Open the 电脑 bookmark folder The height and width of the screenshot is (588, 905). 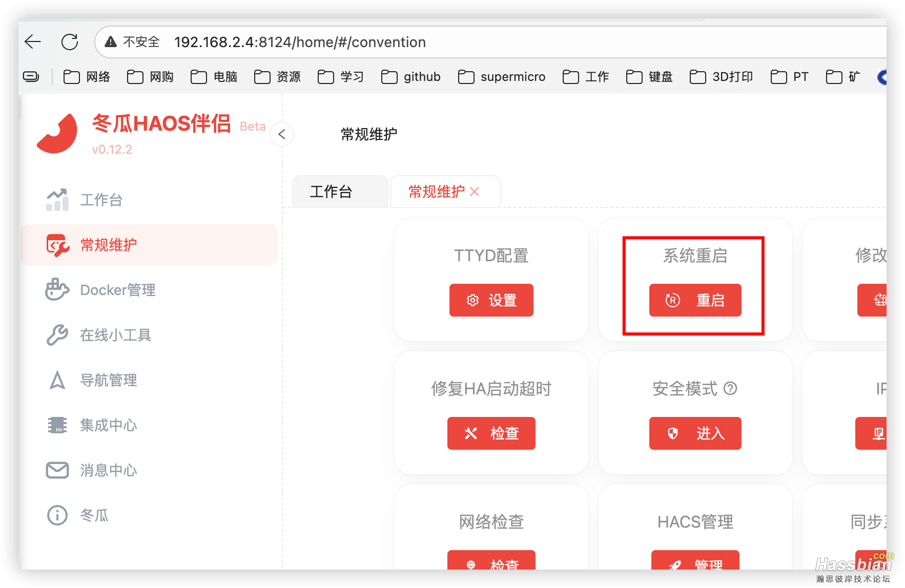tap(214, 77)
